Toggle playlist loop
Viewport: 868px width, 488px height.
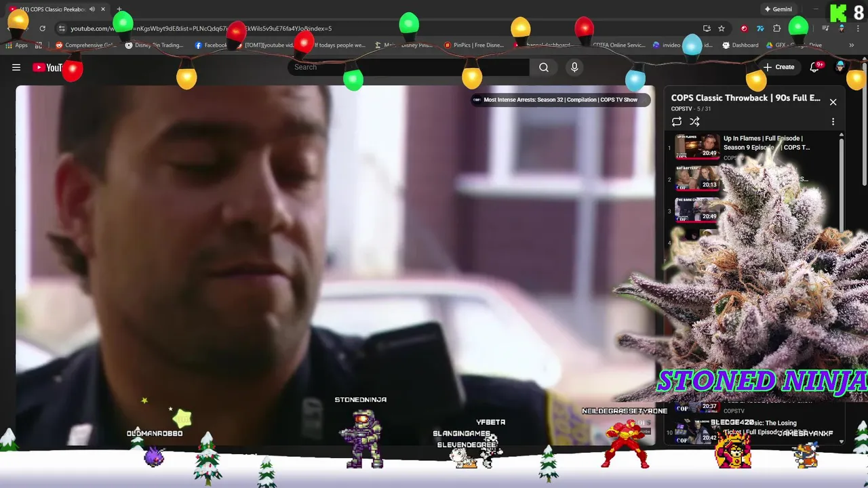click(677, 122)
